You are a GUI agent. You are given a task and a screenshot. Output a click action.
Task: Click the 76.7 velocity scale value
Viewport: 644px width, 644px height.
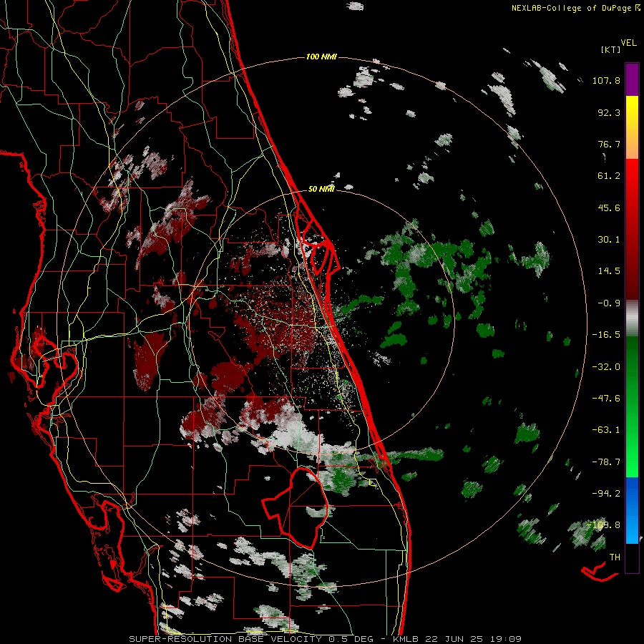[609, 144]
